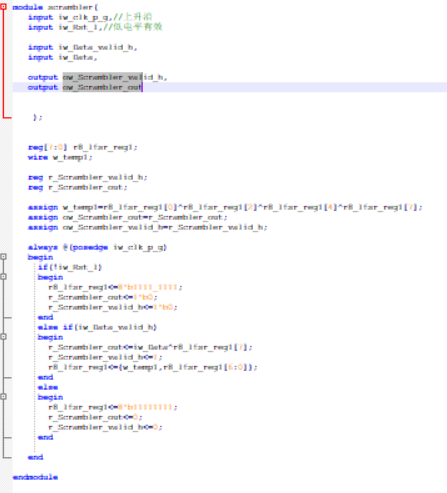Click the always @(posedge iw_clk_p_g) line
The width and height of the screenshot is (447, 493).
coord(97,247)
